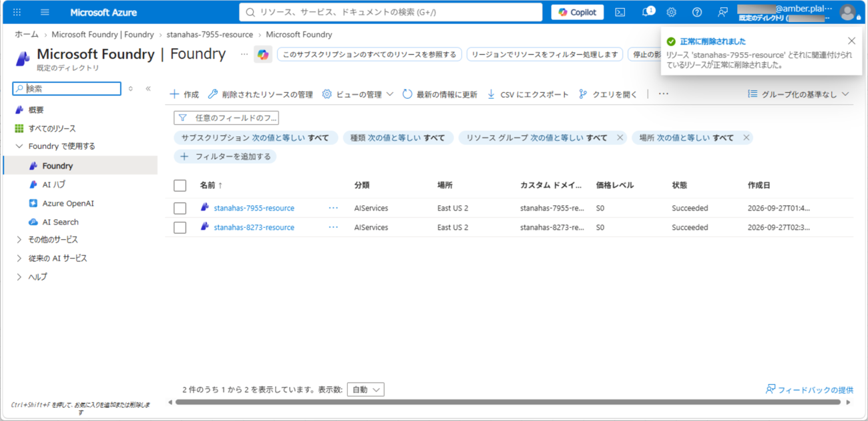Remove the リソース グループ filter
Image resolution: width=868 pixels, height=421 pixels.
[x=620, y=138]
